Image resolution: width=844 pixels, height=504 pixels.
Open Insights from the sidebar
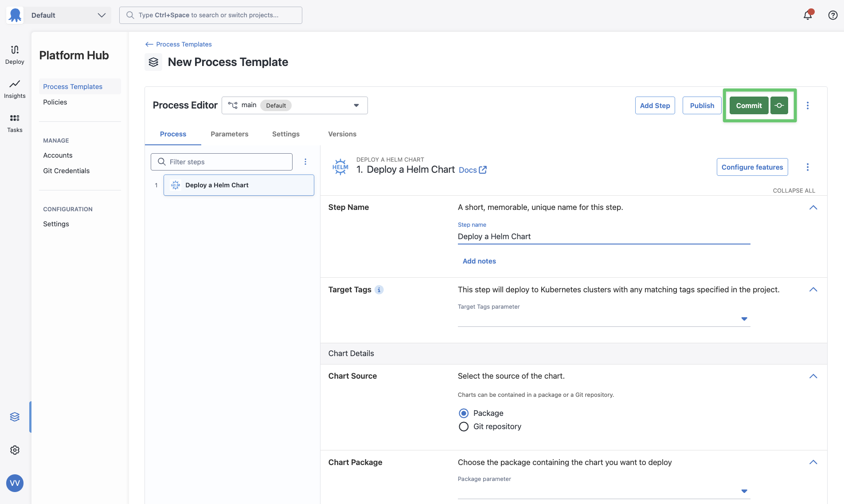(15, 89)
